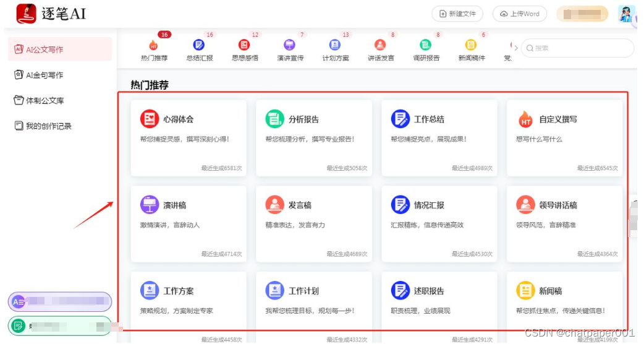Open the 心得体会 template card

(189, 138)
